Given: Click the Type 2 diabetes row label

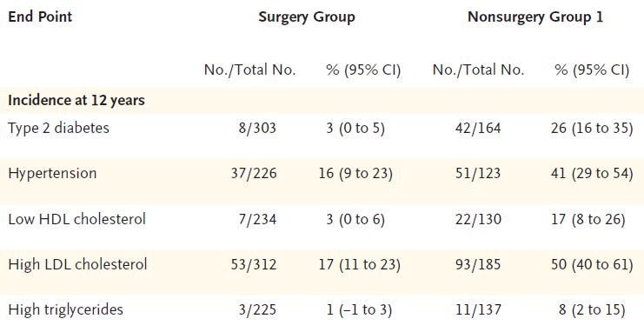Looking at the screenshot, I should tap(59, 129).
